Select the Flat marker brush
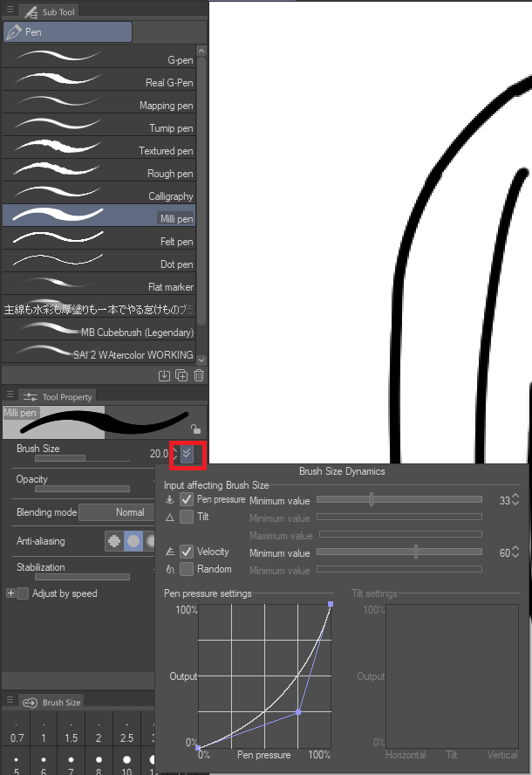This screenshot has width=532, height=775. tap(99, 285)
